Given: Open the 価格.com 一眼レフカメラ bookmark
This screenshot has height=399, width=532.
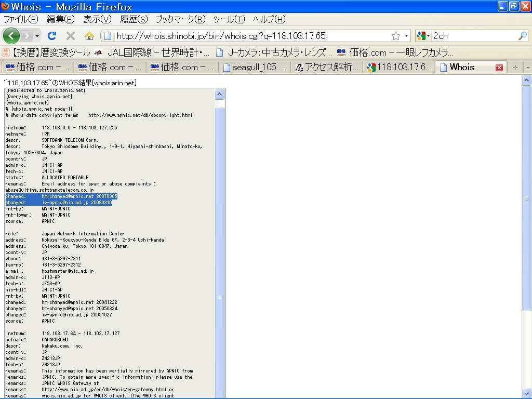Looking at the screenshot, I should tap(395, 52).
